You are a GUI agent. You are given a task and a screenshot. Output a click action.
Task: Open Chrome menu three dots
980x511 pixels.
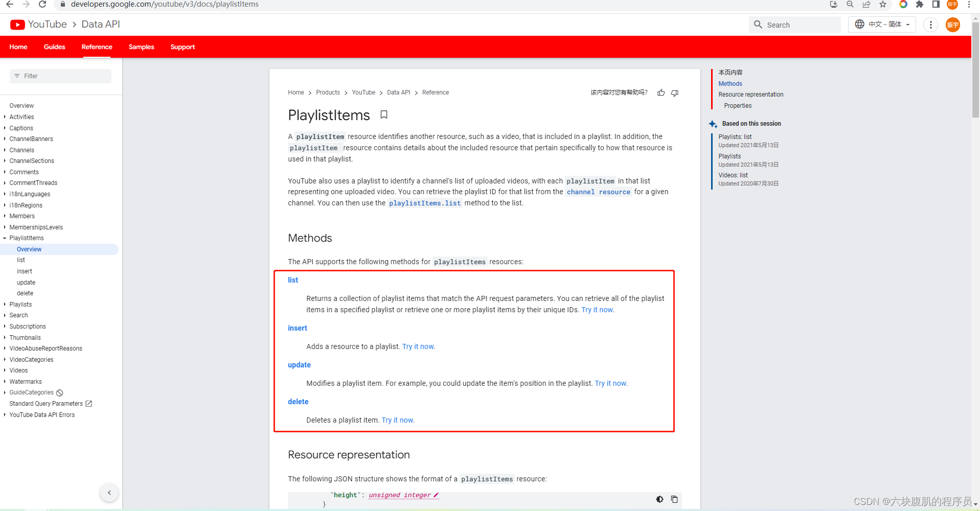click(x=969, y=4)
